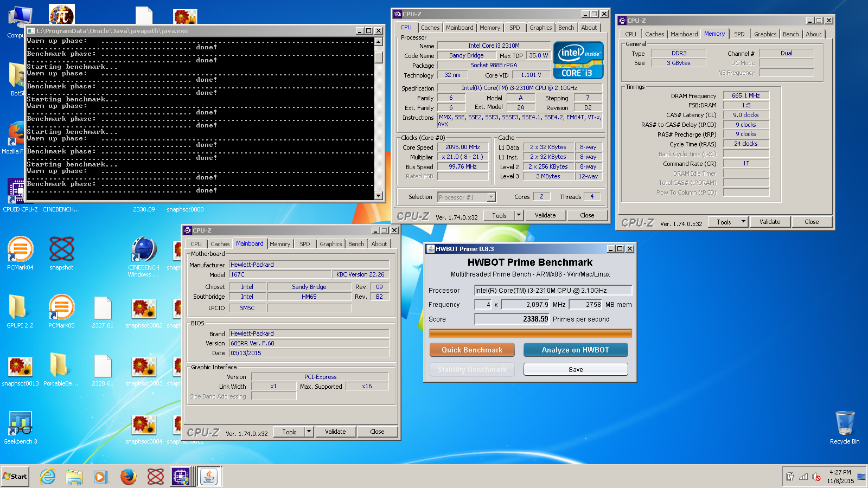Launch CINEBENCH Windows shortcut icon
Image resolution: width=868 pixels, height=488 pixels.
coord(144,256)
